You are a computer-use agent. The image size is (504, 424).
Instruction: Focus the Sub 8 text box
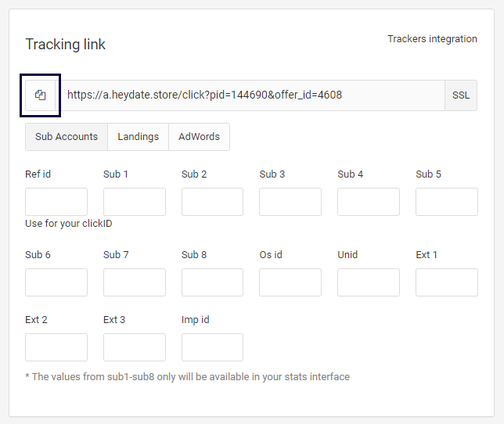click(x=212, y=282)
